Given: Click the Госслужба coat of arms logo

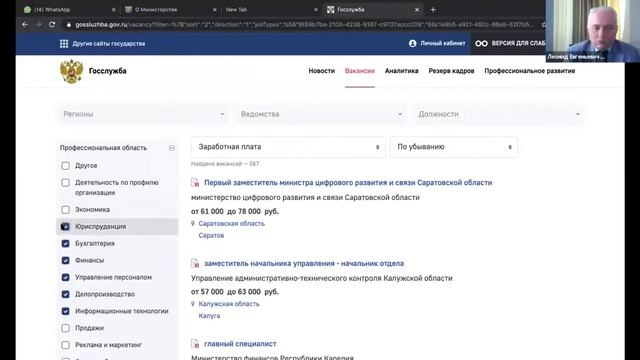Looking at the screenshot, I should click(71, 71).
